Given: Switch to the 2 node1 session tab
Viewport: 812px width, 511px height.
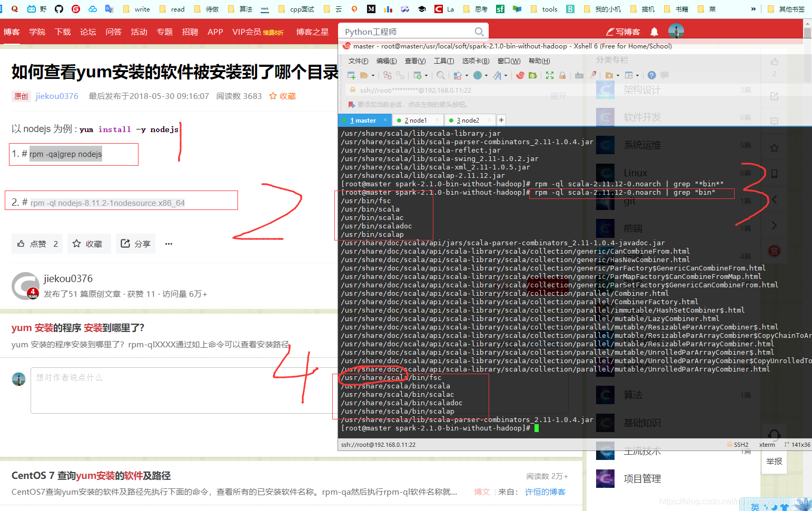Looking at the screenshot, I should (x=418, y=121).
